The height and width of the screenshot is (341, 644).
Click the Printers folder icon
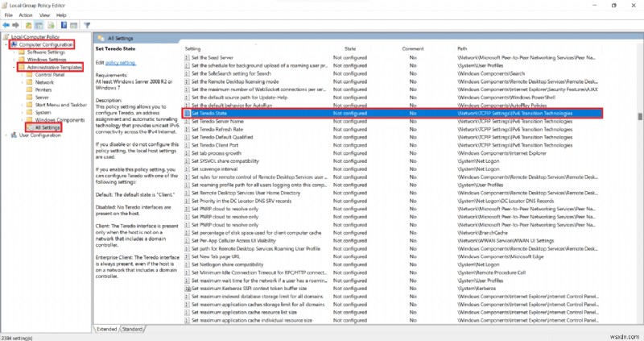point(30,89)
